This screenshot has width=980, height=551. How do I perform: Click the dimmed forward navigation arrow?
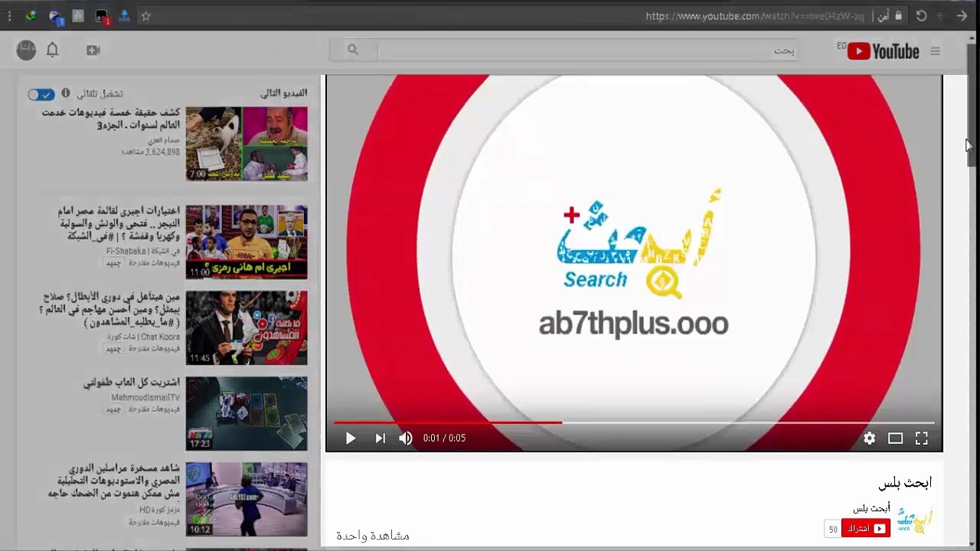tap(941, 15)
